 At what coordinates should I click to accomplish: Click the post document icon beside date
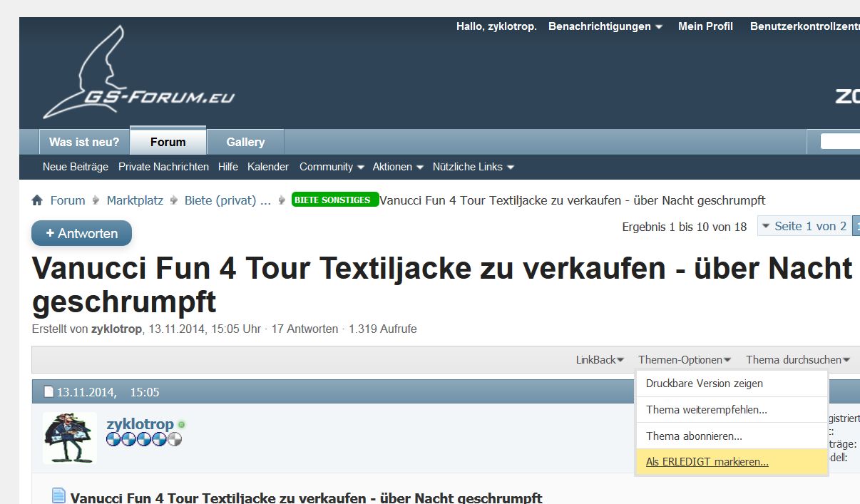48,392
